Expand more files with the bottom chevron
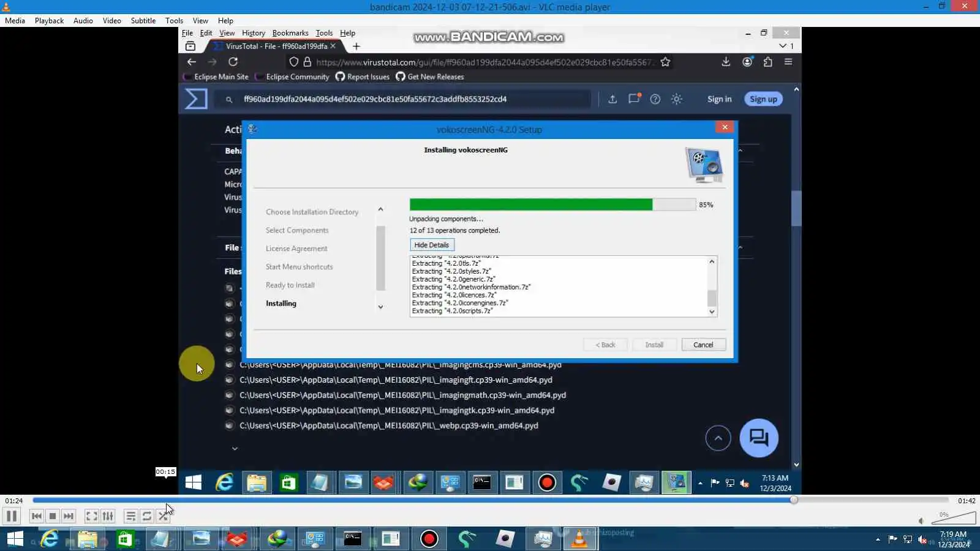This screenshot has height=551, width=980. pos(235,449)
